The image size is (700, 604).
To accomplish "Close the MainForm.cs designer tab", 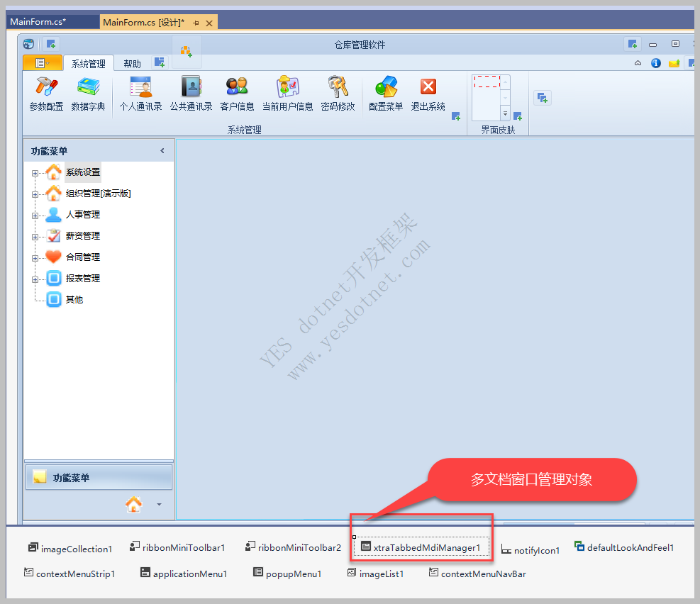I will tap(209, 23).
